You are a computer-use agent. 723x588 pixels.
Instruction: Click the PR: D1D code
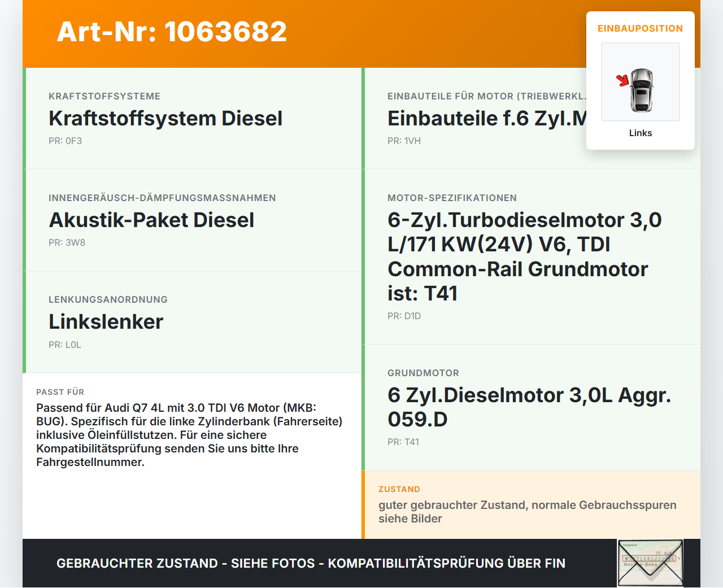point(404,316)
